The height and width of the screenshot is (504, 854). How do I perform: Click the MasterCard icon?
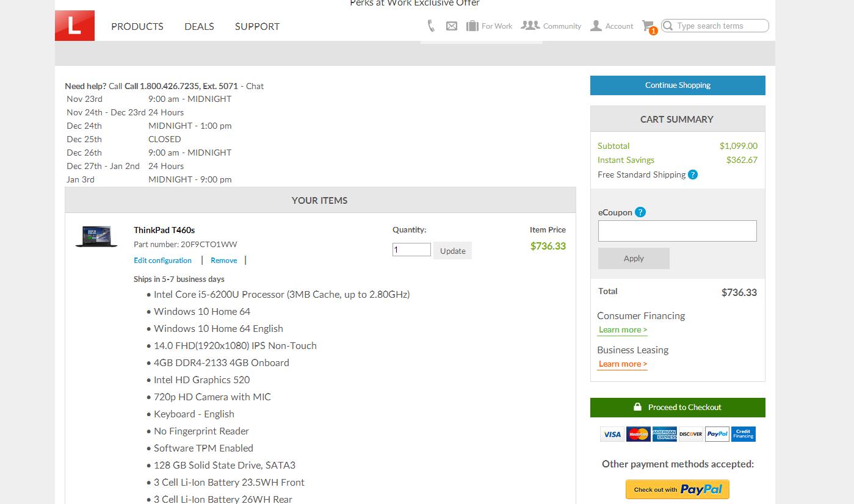pos(638,434)
